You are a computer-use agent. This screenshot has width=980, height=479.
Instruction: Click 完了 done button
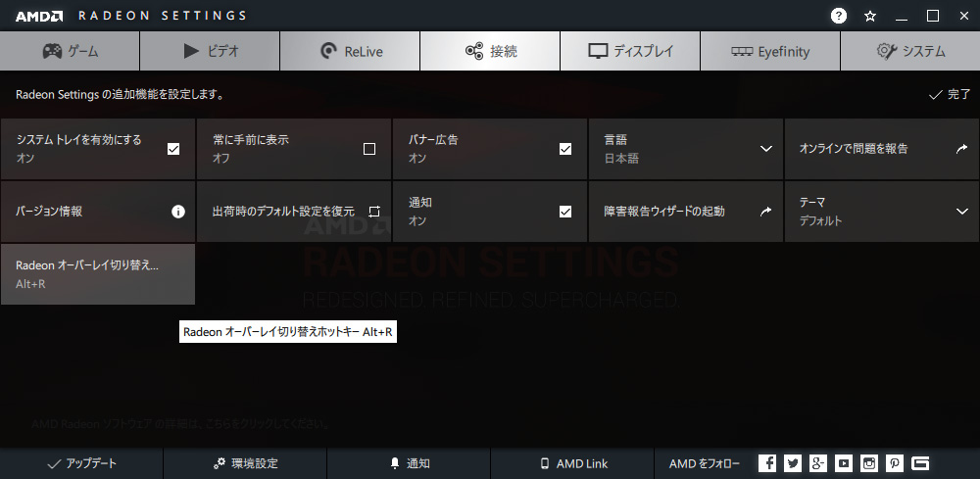pos(949,95)
